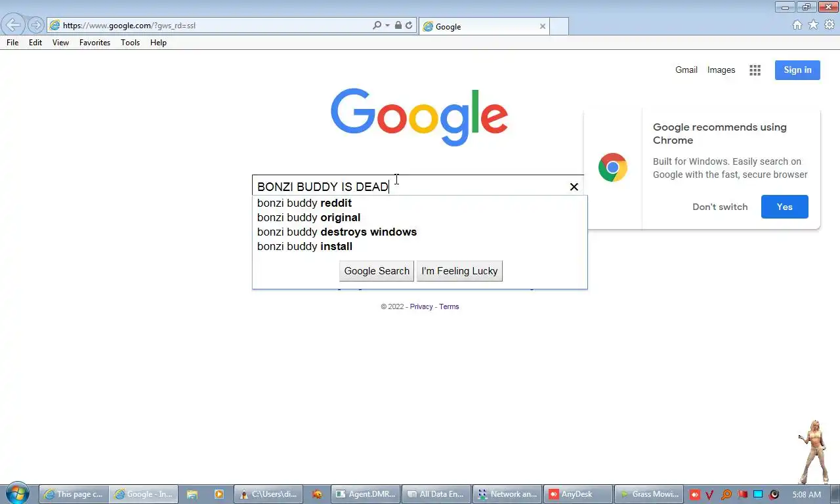The height and width of the screenshot is (504, 840).
Task: Switch to the 'C:\Users\di...' taskbar window
Action: (x=268, y=494)
